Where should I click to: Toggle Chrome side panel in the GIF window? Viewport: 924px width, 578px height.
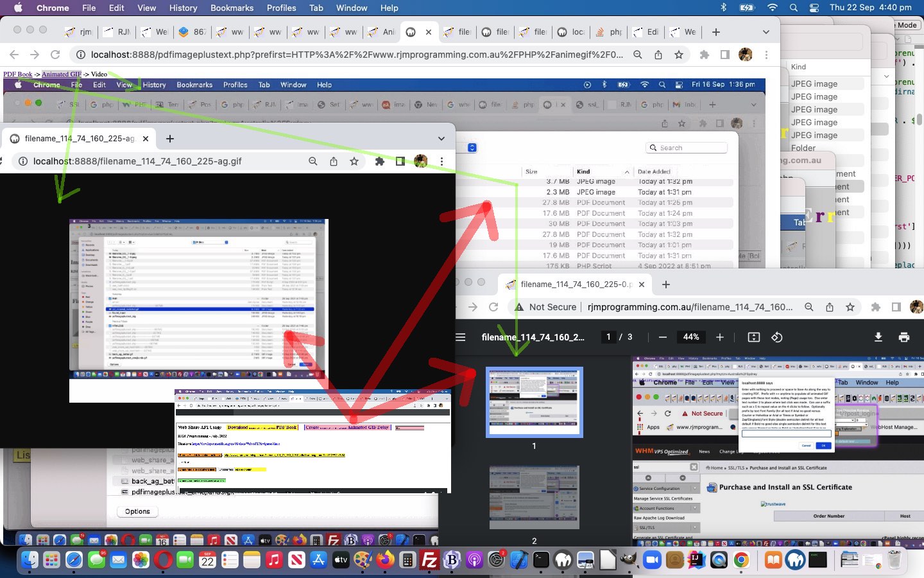[x=400, y=161]
